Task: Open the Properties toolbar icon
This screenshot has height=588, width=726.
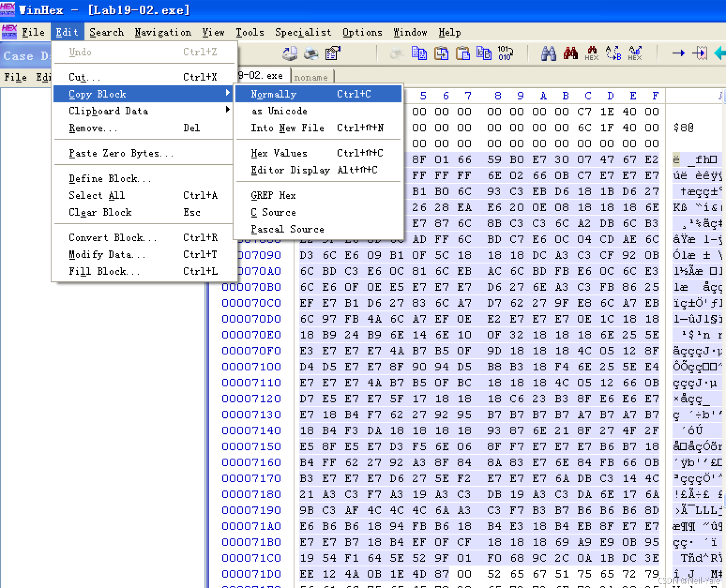Action: [333, 53]
